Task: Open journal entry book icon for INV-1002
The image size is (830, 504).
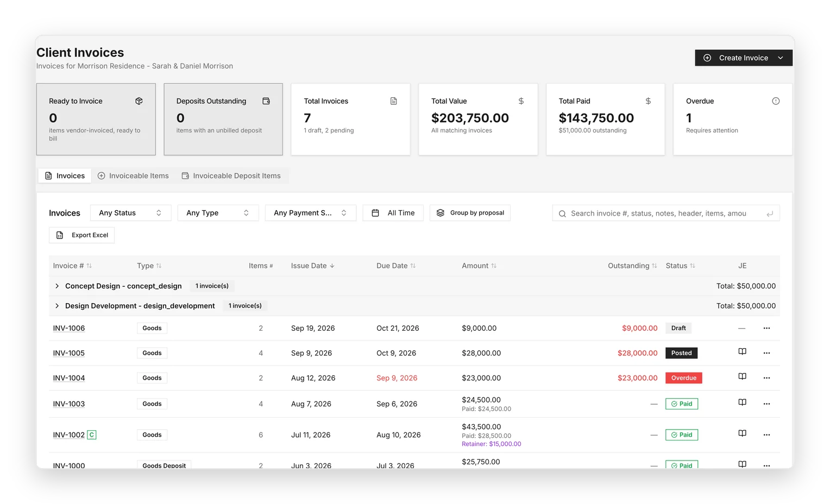Action: click(742, 434)
